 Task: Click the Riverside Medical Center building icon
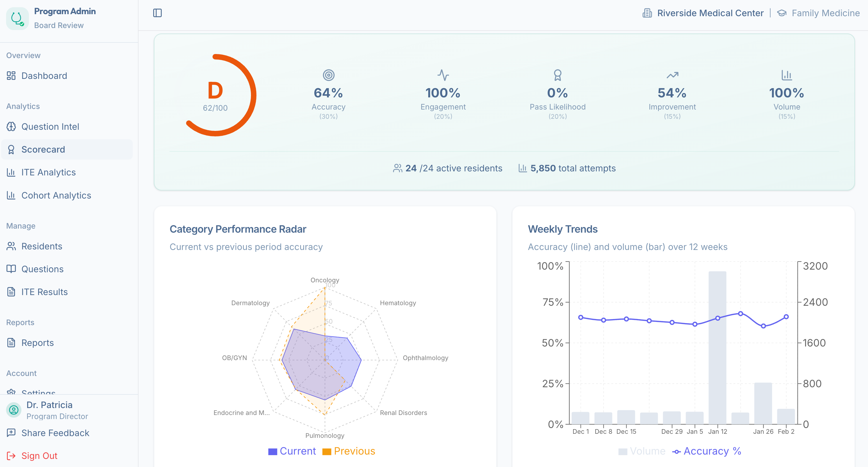[647, 13]
